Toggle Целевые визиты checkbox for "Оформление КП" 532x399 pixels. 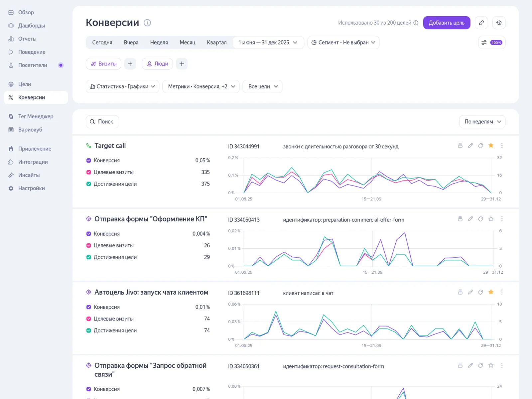pos(89,245)
